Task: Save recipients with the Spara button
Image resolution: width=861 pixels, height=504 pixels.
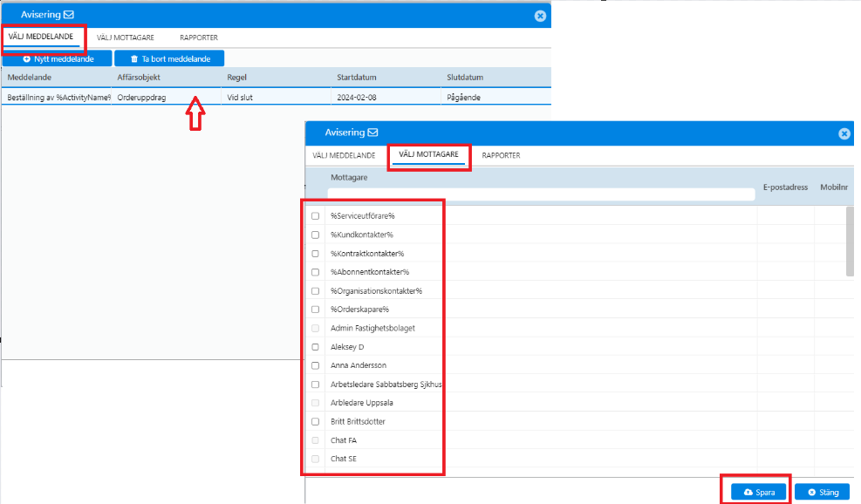Action: [x=758, y=493]
